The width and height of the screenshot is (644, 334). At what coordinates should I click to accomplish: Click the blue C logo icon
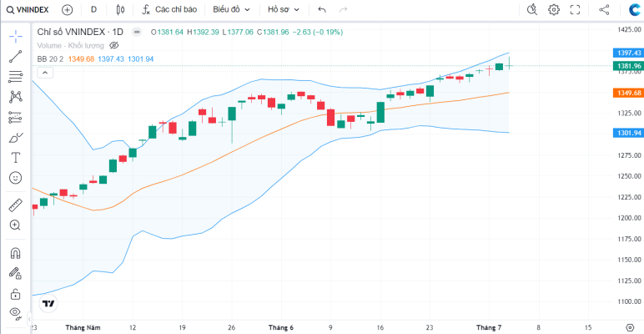(635, 10)
